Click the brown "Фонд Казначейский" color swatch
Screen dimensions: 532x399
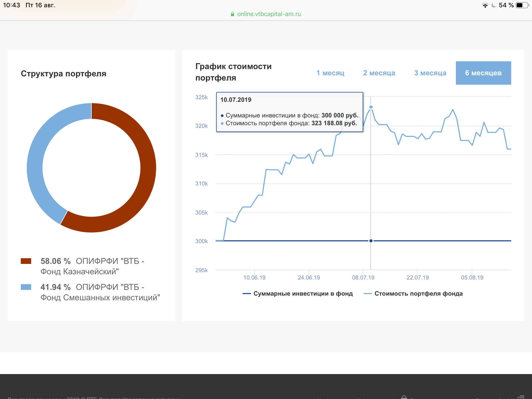click(x=26, y=261)
